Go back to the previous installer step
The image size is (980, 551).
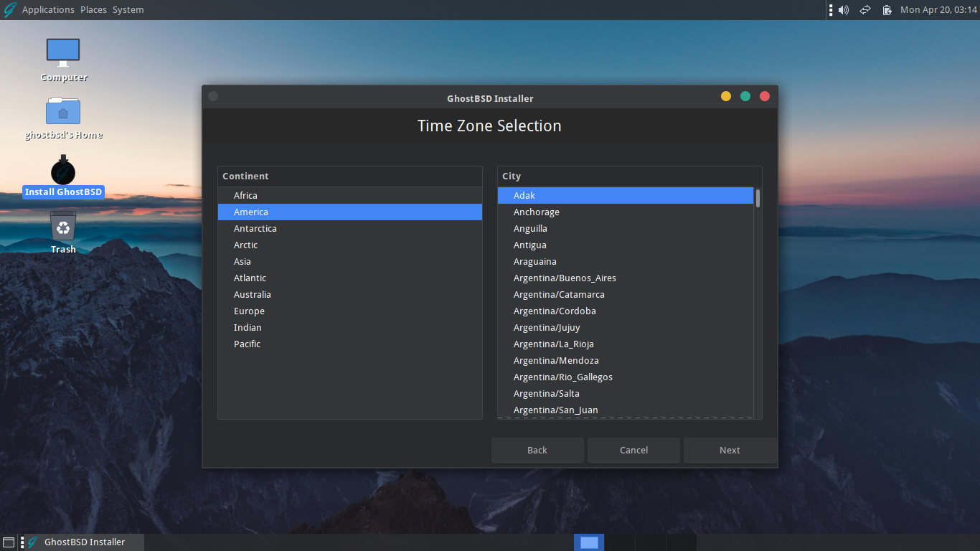pos(537,451)
